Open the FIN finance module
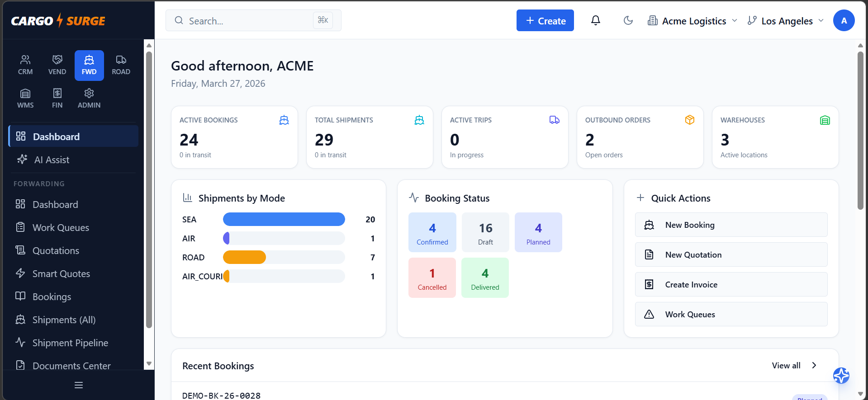This screenshot has height=400, width=868. [x=57, y=99]
